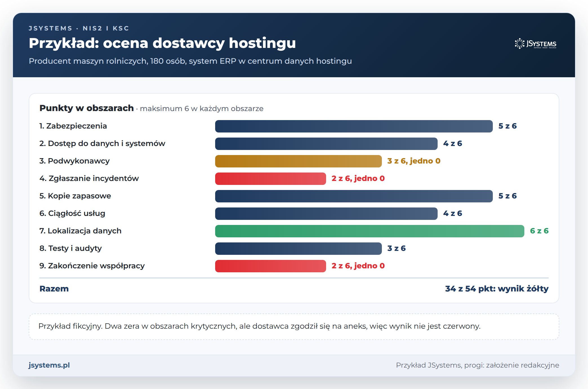
Task: Click the amber Podwykonawcy bar
Action: [x=299, y=161]
